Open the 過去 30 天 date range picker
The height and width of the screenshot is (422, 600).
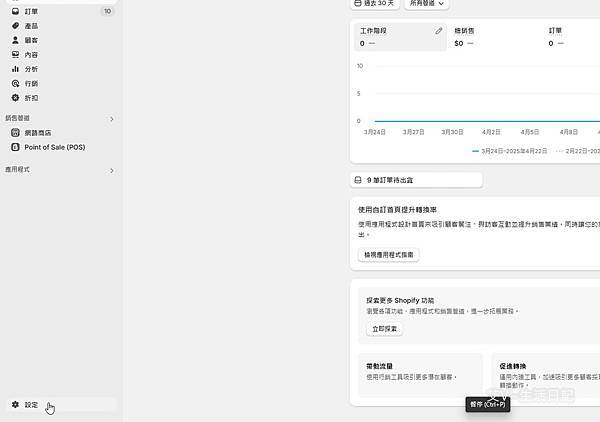[375, 3]
